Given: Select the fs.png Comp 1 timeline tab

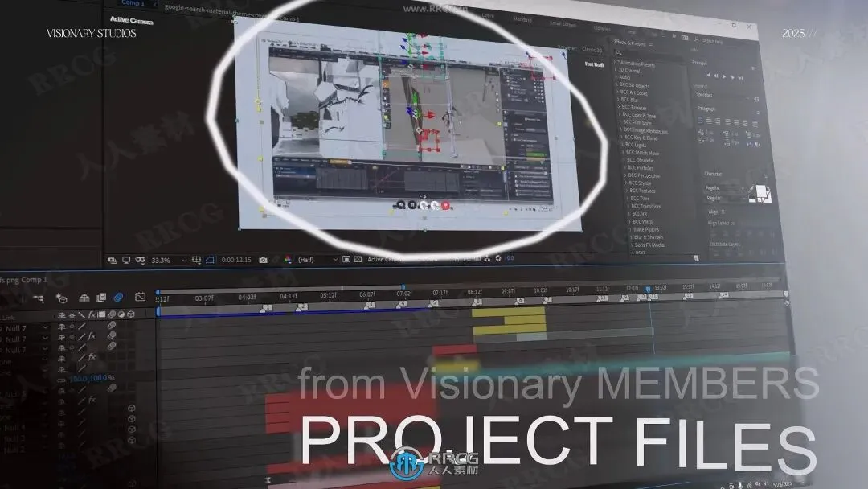Looking at the screenshot, I should (x=24, y=280).
